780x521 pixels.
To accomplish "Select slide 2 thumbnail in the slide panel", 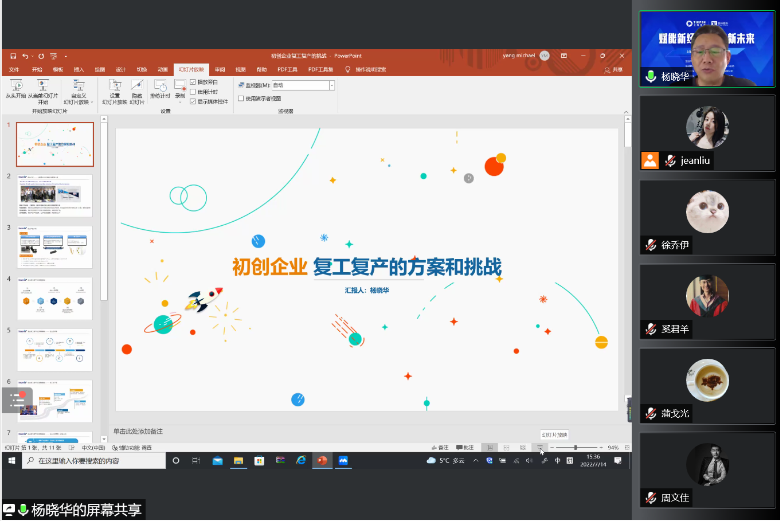I will point(55,196).
